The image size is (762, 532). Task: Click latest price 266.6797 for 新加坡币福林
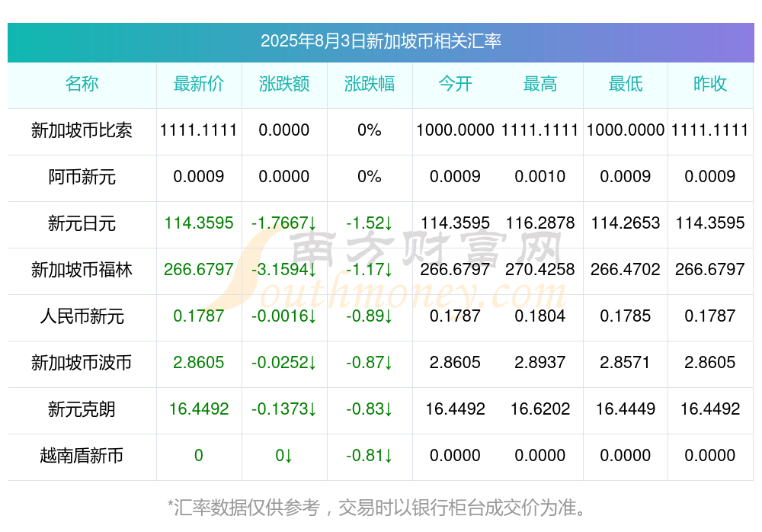(x=199, y=269)
